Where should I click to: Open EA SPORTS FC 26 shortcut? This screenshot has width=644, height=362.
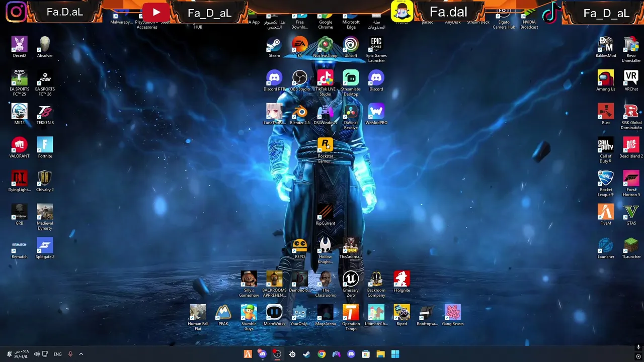point(45,83)
